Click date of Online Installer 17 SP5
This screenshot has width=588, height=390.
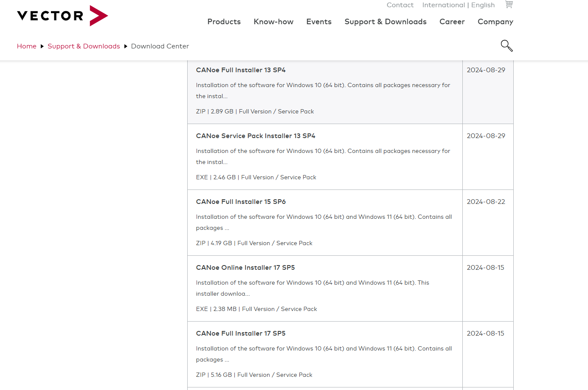point(486,268)
